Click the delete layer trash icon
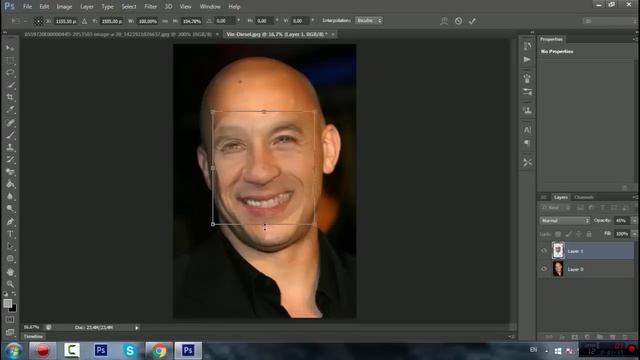 coord(625,337)
